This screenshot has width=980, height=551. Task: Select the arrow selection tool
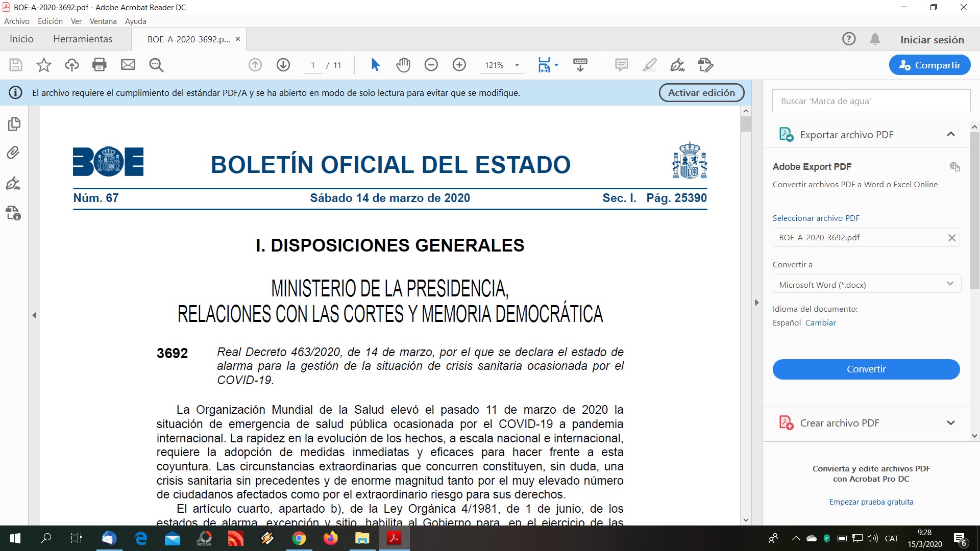click(375, 65)
